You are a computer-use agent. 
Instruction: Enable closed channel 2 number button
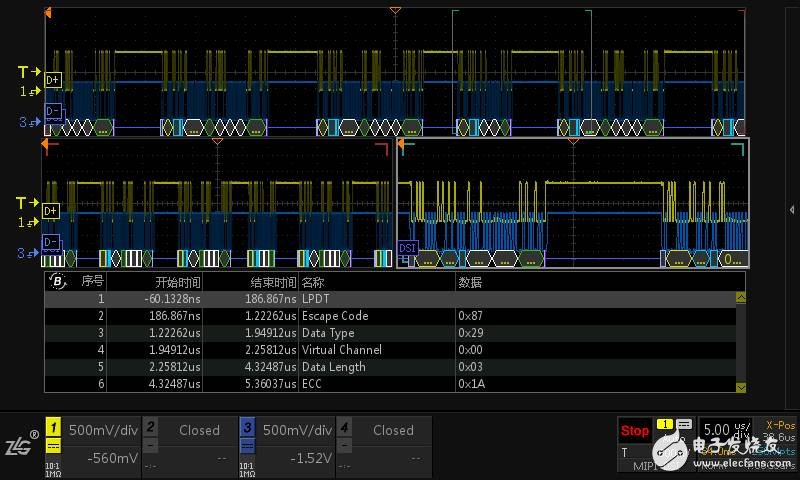click(x=150, y=427)
